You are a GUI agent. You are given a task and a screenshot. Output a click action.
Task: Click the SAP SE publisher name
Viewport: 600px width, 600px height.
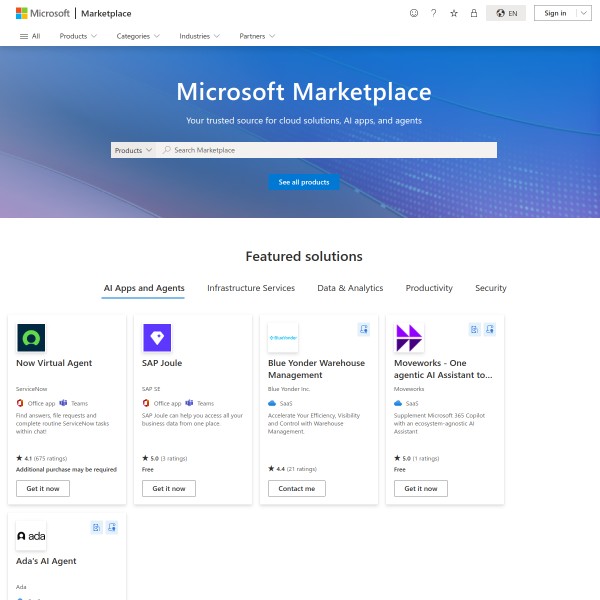(x=151, y=389)
